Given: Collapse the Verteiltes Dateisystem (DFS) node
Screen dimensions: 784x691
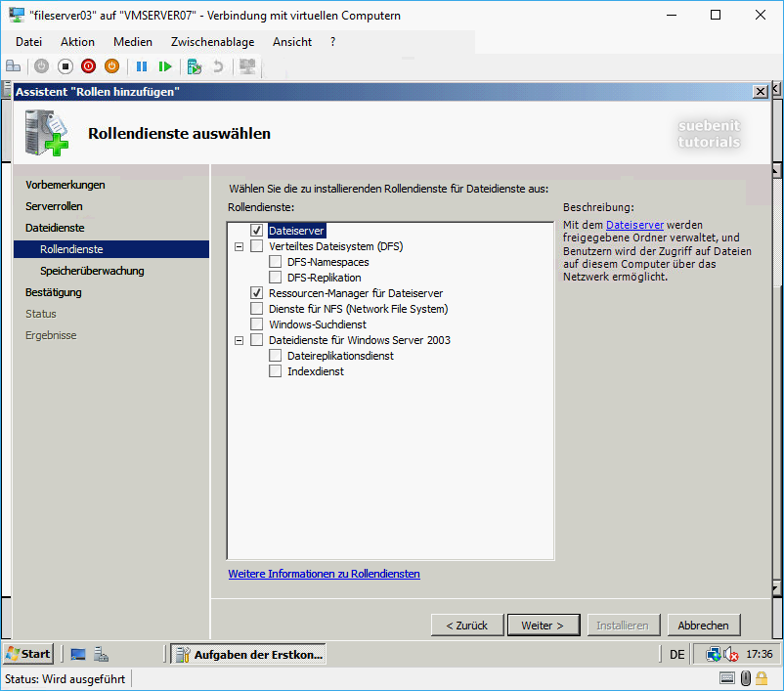Looking at the screenshot, I should (239, 246).
